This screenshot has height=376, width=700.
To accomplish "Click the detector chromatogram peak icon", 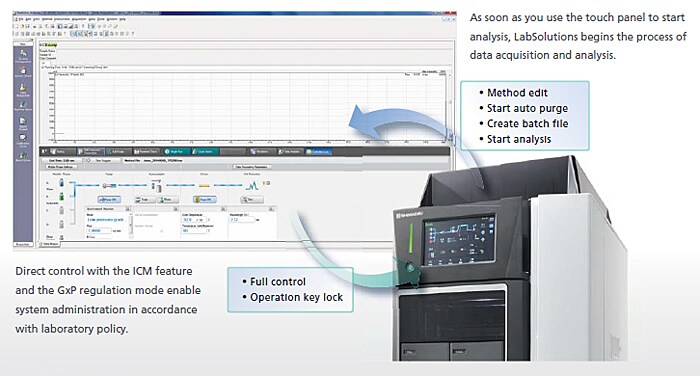I will point(252,184).
